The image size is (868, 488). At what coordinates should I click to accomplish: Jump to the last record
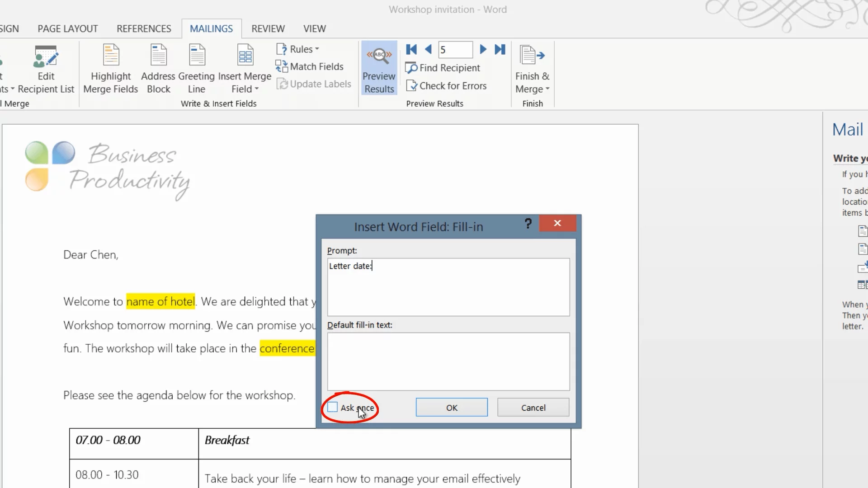pyautogui.click(x=500, y=49)
